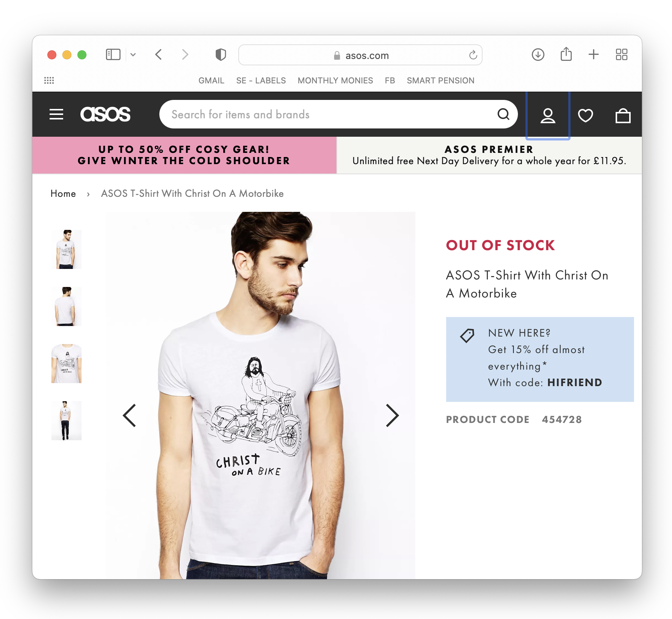Open MONTHLY MONIES bookmark
This screenshot has width=672, height=619.
click(x=335, y=81)
